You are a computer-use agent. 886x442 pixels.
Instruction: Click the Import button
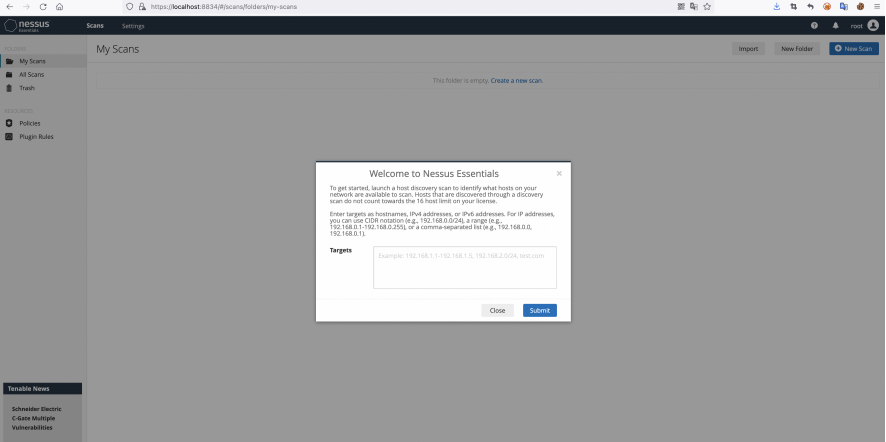pyautogui.click(x=748, y=49)
